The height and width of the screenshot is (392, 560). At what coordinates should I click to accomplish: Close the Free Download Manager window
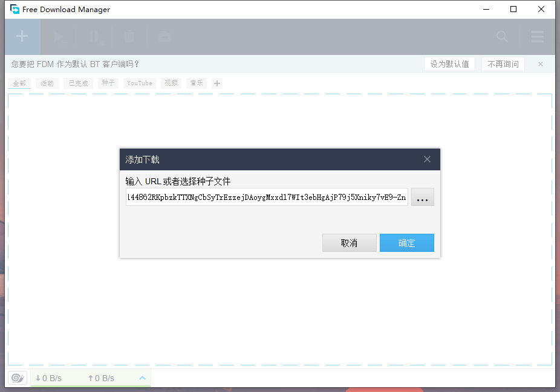point(541,9)
